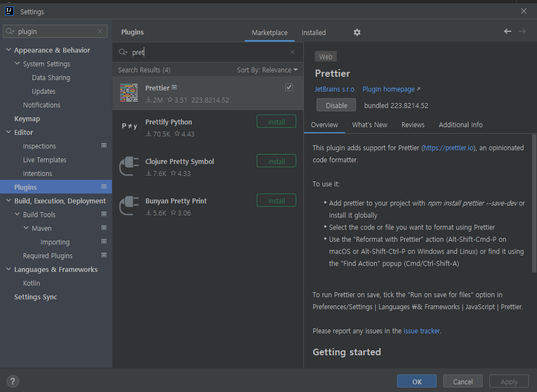Viewport: 537px width, 392px height.
Task: Select Data Sharing in settings tree
Action: tap(51, 77)
